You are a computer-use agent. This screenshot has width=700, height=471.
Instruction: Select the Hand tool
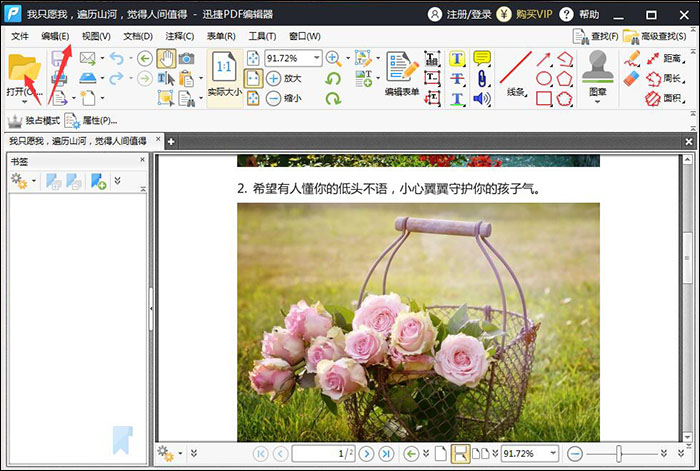166,59
